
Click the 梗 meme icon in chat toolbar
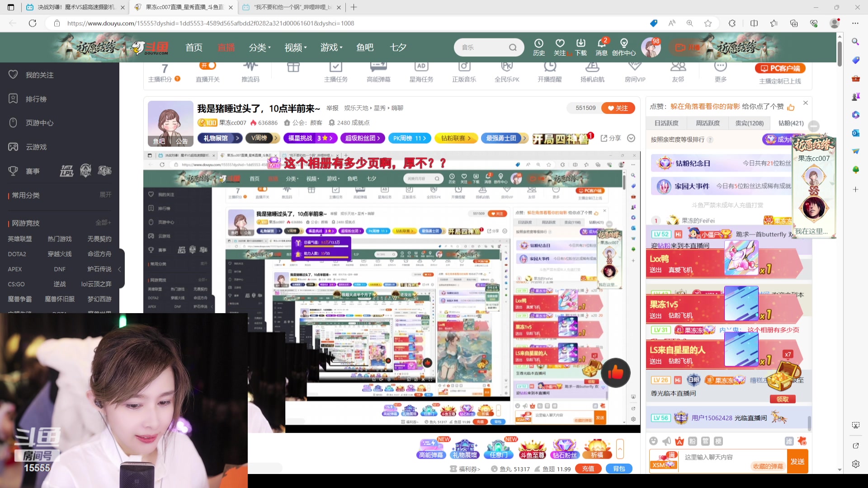718,441
